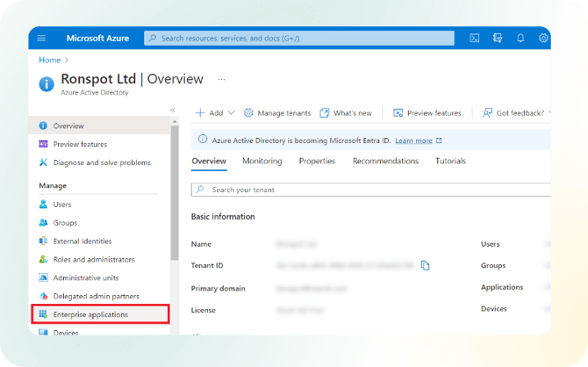Screen dimensions: 588x367
Task: Click the Preview features toolbar icon
Action: point(398,113)
